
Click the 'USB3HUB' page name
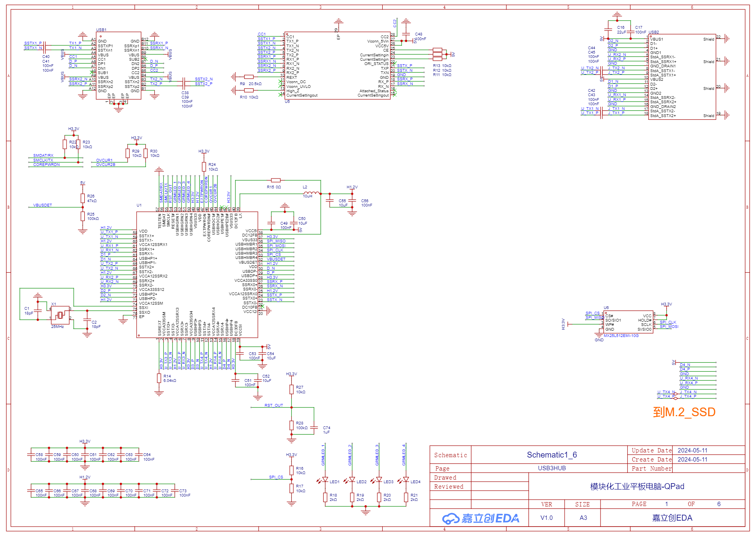552,468
